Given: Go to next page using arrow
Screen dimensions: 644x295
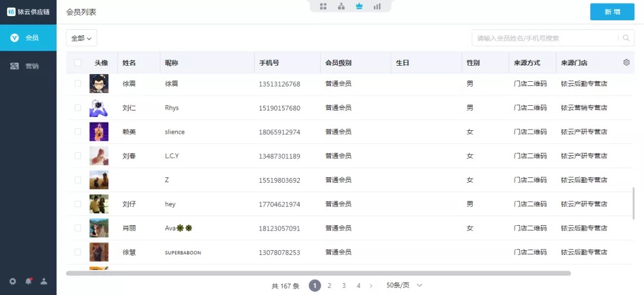Looking at the screenshot, I should click(371, 286).
